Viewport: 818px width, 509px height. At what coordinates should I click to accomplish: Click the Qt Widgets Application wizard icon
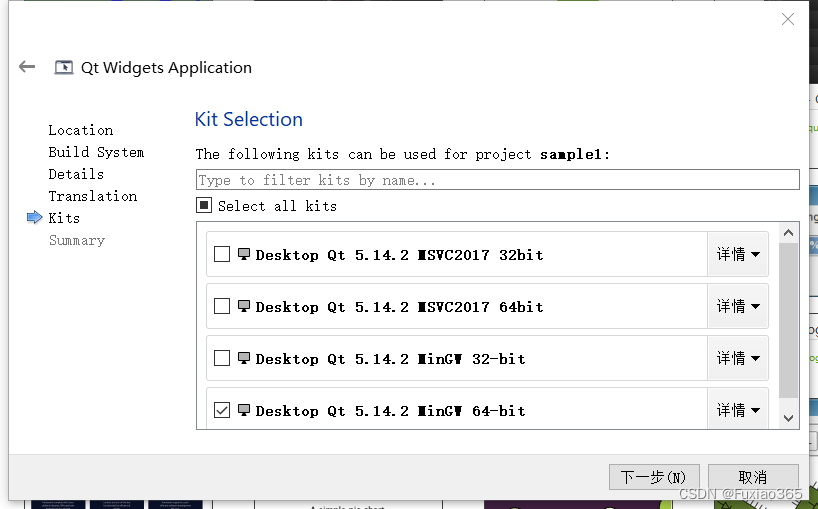pyautogui.click(x=64, y=67)
